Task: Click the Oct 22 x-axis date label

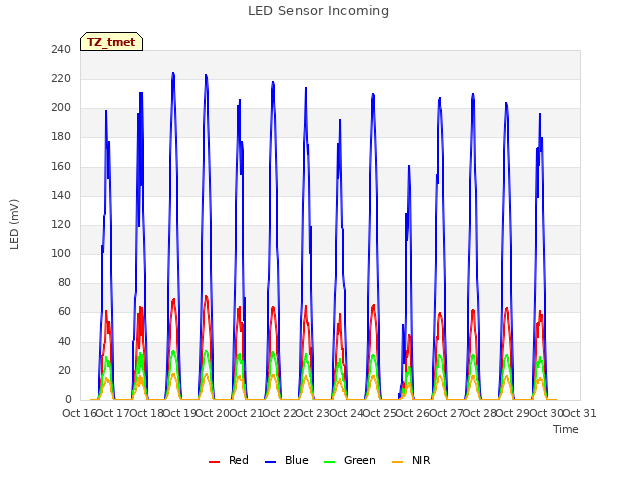Action: 279,413
